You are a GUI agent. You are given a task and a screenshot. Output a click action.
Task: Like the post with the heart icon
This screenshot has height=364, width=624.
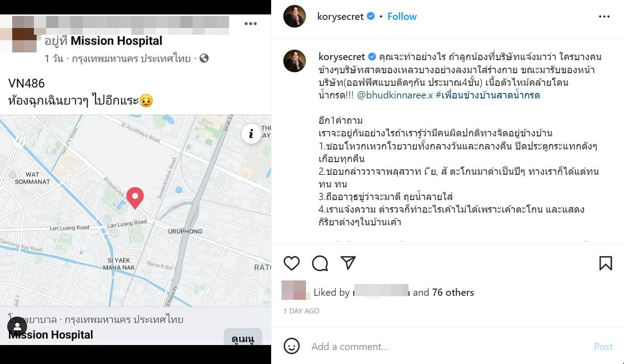292,263
